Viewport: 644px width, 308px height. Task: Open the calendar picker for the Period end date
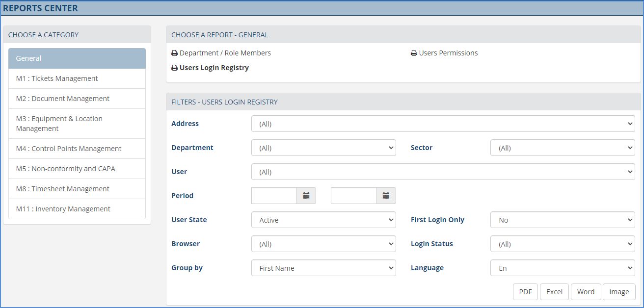(x=386, y=196)
